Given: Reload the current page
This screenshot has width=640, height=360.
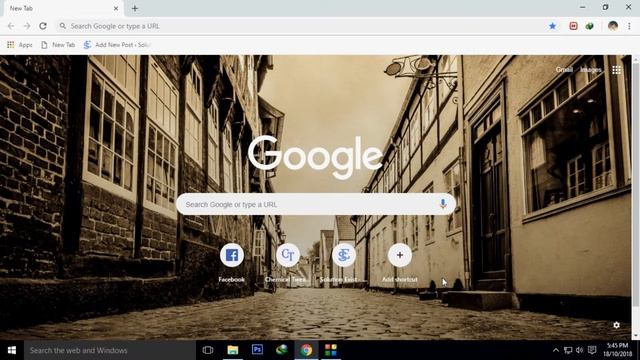Looking at the screenshot, I should (43, 26).
